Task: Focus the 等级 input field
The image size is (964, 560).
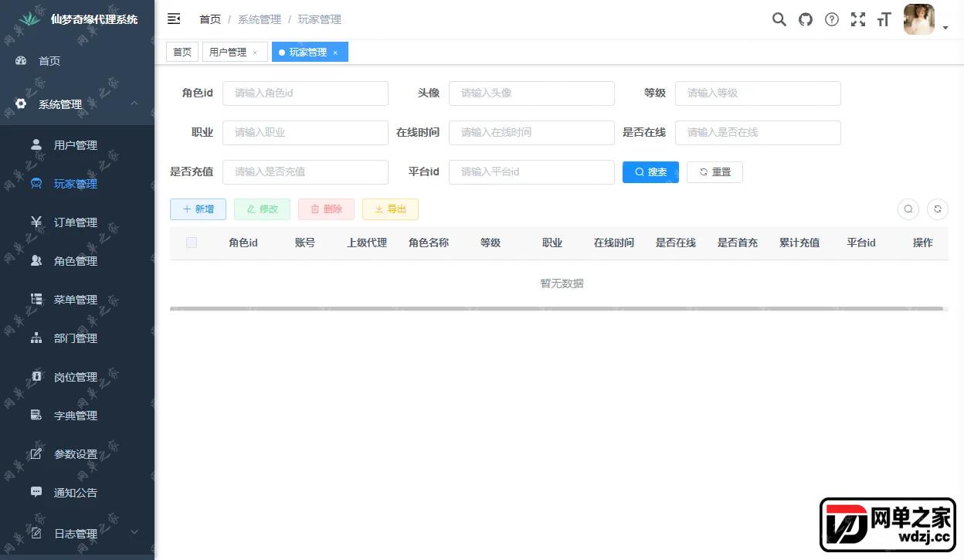Action: pos(758,93)
